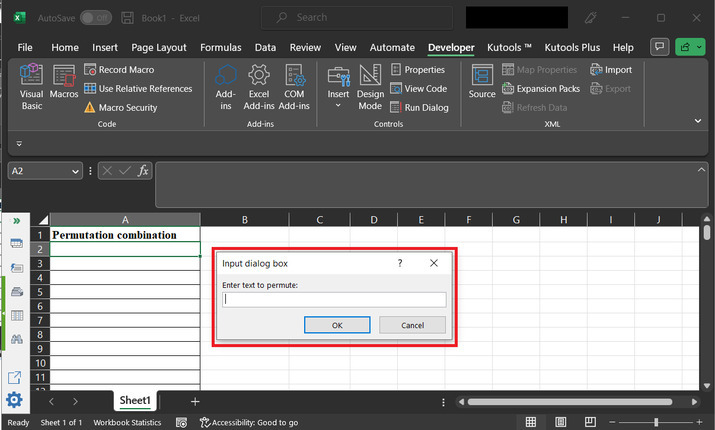The image size is (715, 430).
Task: Click the Enter text to permute field
Action: pos(334,299)
